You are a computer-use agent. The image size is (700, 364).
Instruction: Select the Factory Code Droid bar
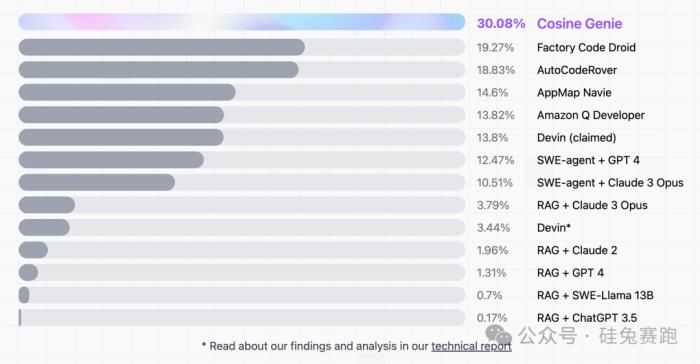point(242,47)
